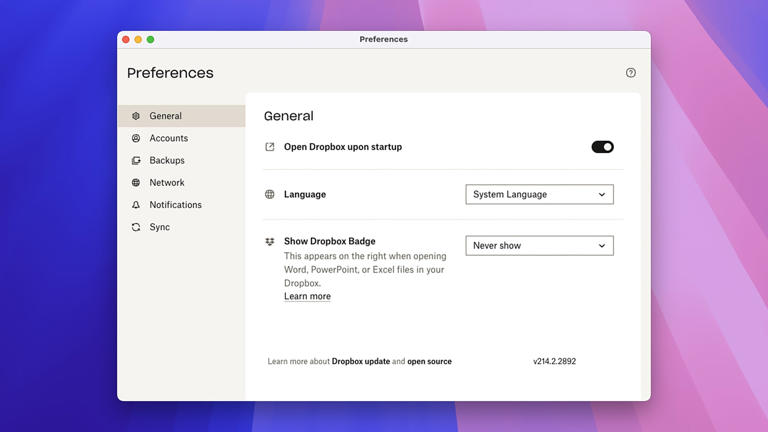Click the Notifications bell icon in sidebar
Viewport: 768px width, 432px height.
tap(136, 205)
